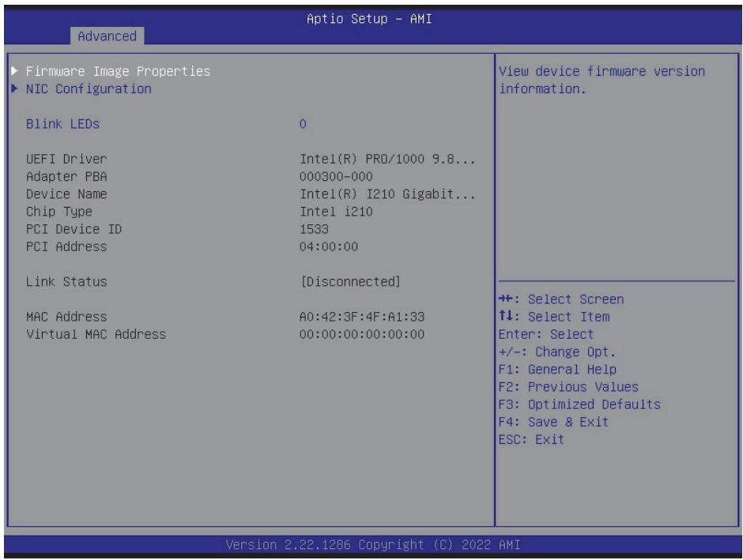The height and width of the screenshot is (560, 743).
Task: Click the F3 Optimized Defaults hint
Action: 579,404
